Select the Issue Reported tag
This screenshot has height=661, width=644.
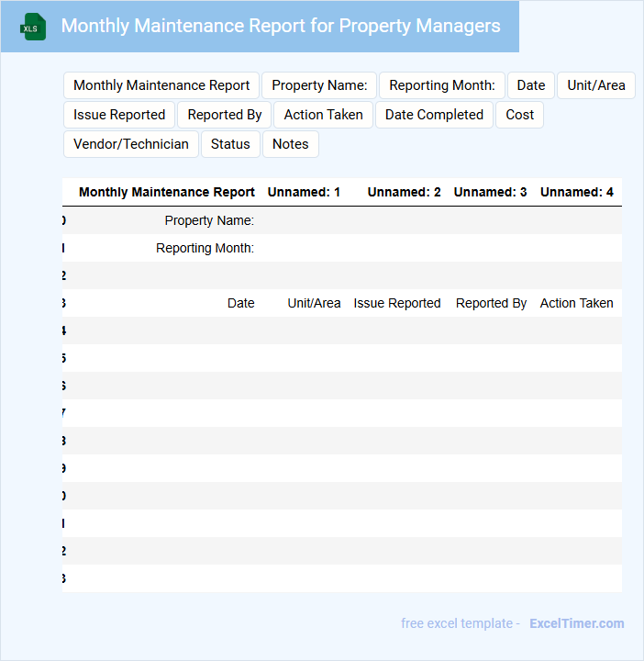[119, 115]
